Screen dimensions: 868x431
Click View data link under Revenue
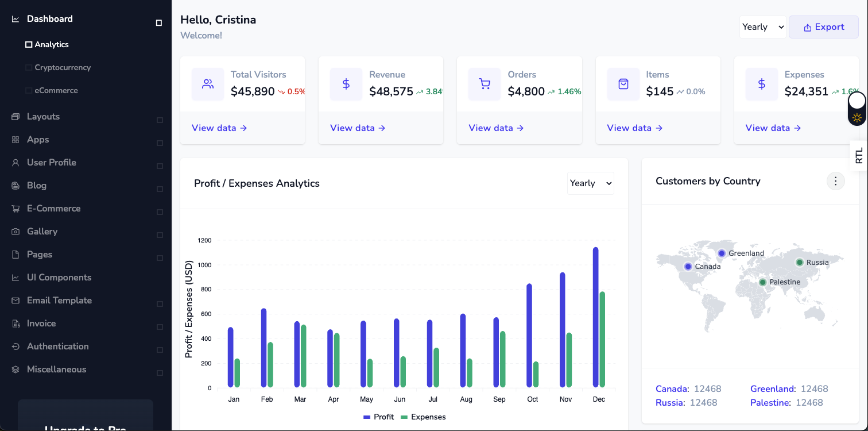[x=358, y=128]
